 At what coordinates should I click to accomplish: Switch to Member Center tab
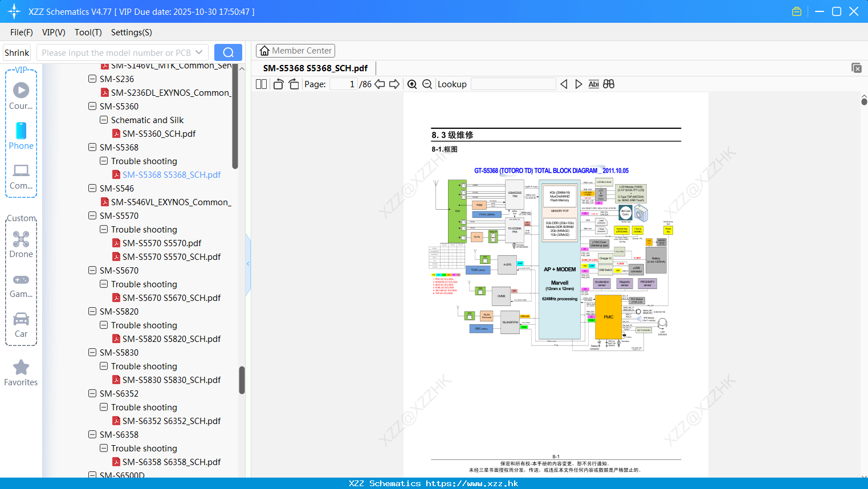tap(295, 51)
